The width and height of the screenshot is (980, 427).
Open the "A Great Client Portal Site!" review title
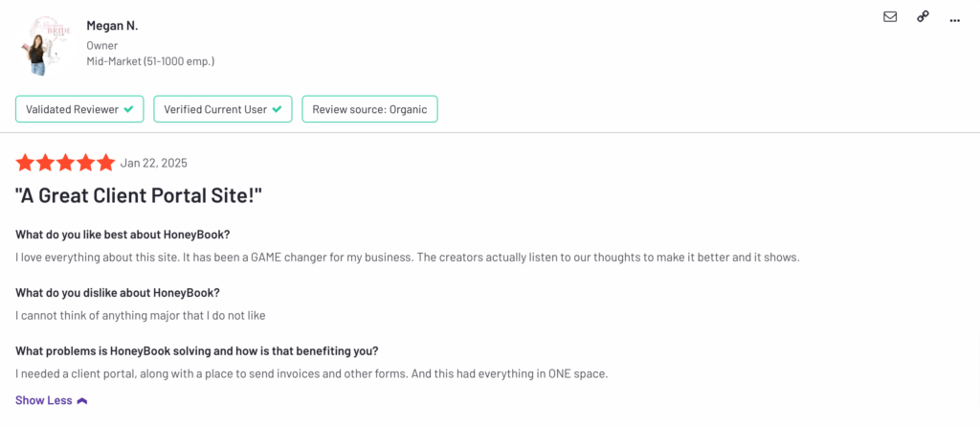coord(138,195)
